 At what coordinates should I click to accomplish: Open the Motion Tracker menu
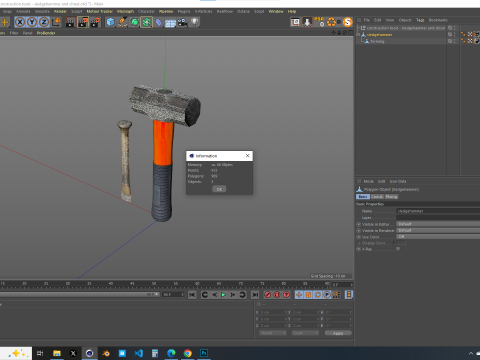(x=100, y=11)
